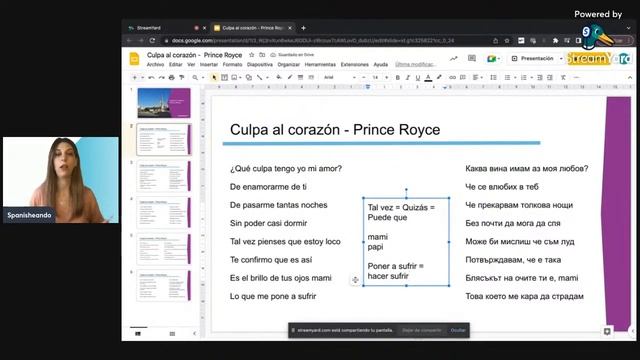This screenshot has width=640, height=360.
Task: Expand the new slide plus dropdown arrow
Action: point(142,78)
